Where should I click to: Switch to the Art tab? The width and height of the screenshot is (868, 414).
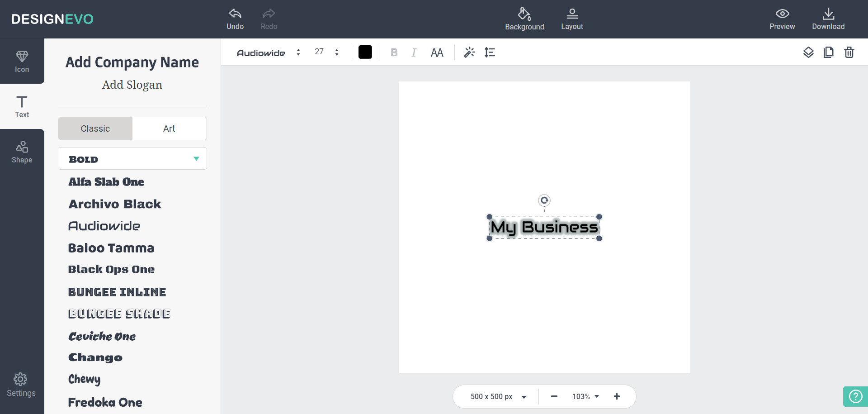coord(169,128)
